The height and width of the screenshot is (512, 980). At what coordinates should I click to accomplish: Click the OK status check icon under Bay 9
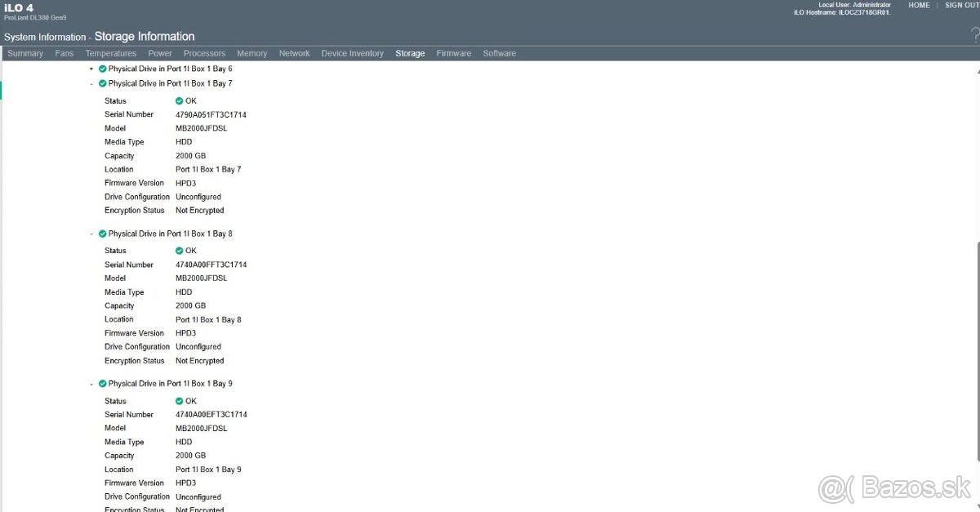pos(180,401)
